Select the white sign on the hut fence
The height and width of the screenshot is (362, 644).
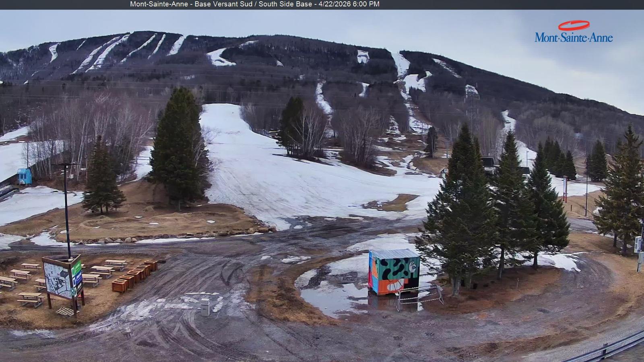[x=397, y=294]
